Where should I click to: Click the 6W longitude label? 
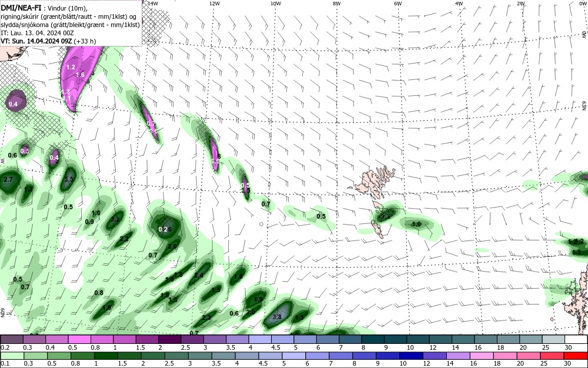(x=398, y=4)
